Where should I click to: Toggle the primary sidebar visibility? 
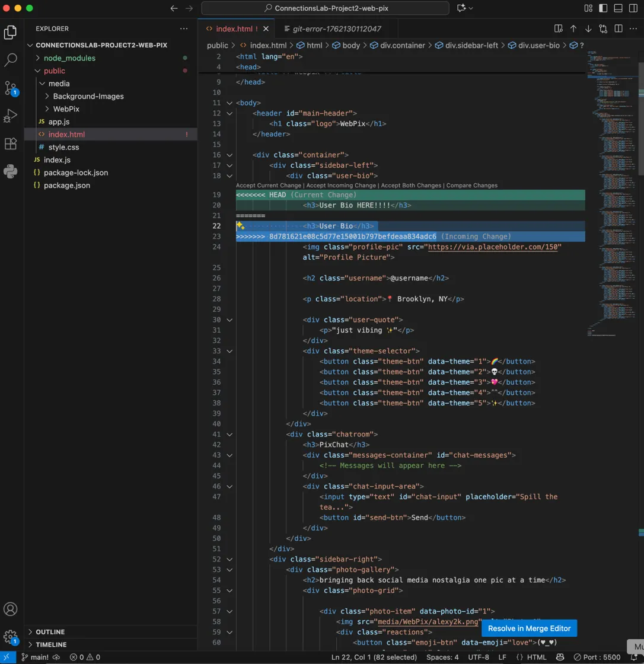click(x=603, y=8)
